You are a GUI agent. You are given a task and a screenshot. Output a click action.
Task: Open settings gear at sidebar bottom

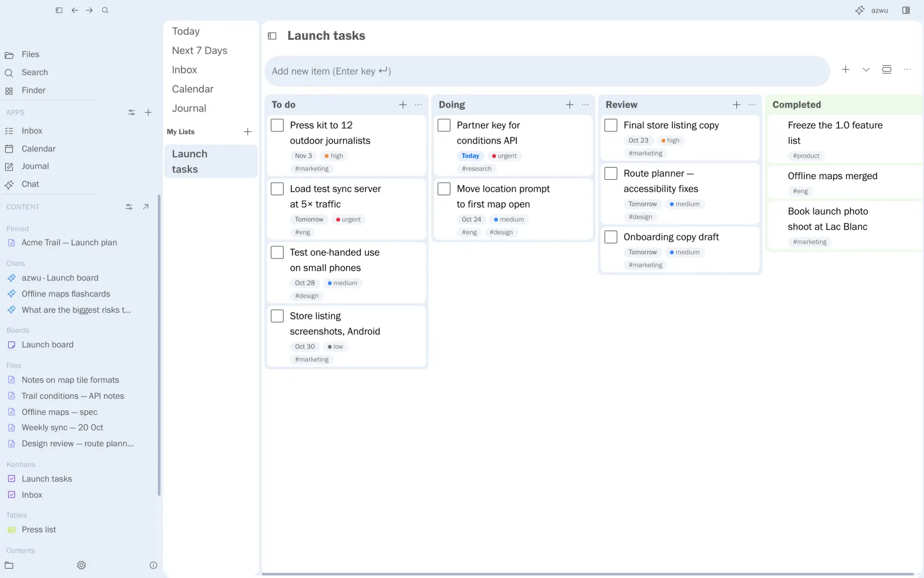pos(81,565)
